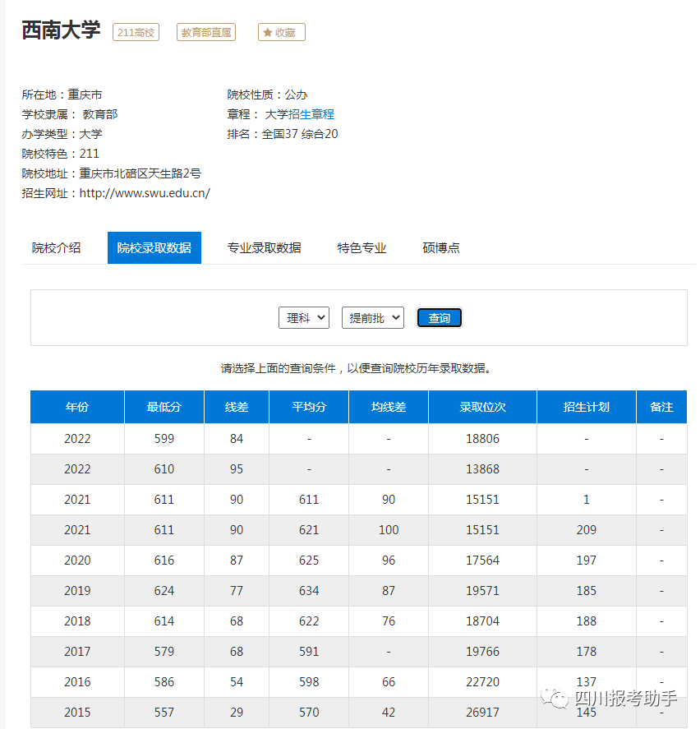Click enrollment plan value 209
Screen dimensions: 700x729
coord(587,529)
